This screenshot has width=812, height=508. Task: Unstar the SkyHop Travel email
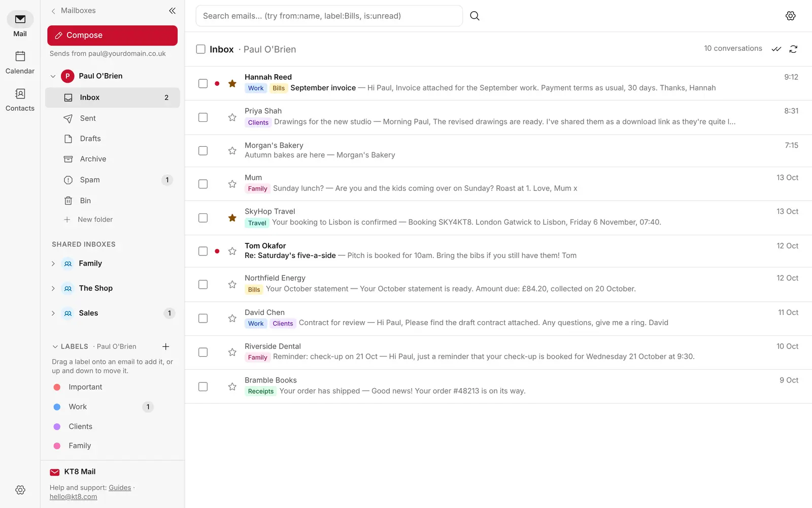tap(232, 218)
